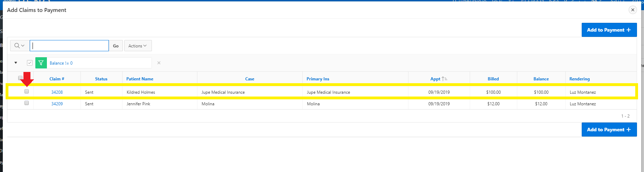This screenshot has height=172, width=644.
Task: Click the 1 - 2 pagination text
Action: (625, 116)
